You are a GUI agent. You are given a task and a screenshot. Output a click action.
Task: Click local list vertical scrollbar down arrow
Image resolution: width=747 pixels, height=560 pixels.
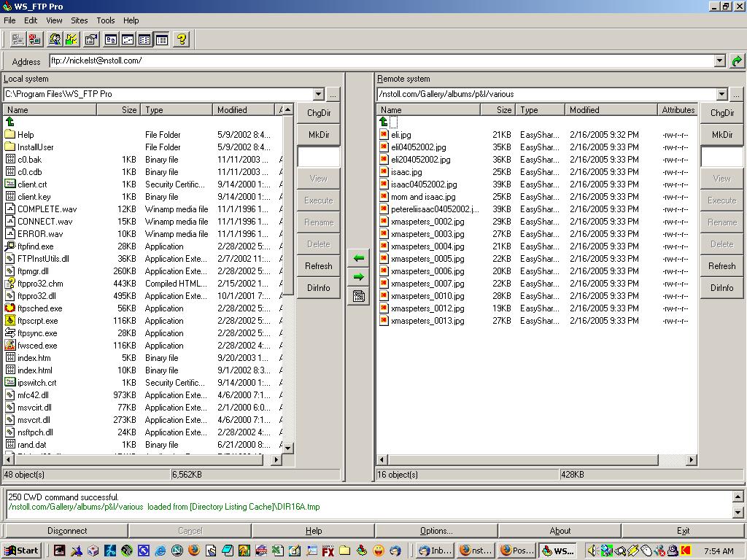pos(287,448)
